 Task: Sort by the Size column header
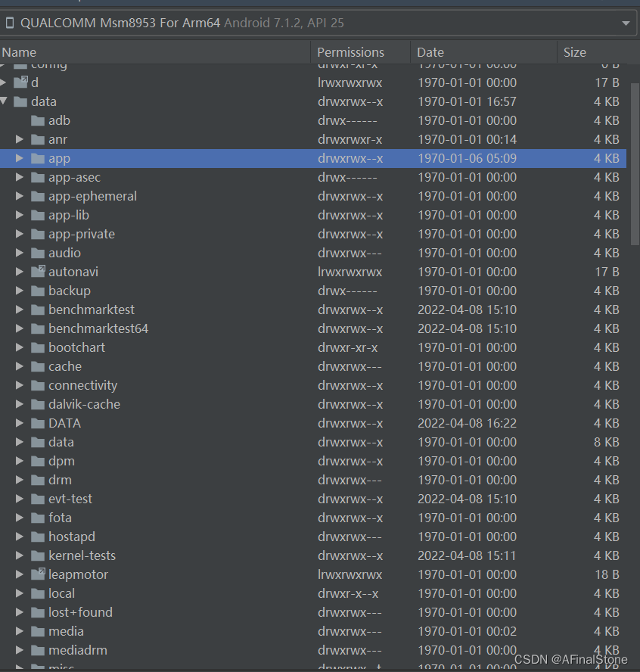pyautogui.click(x=574, y=52)
